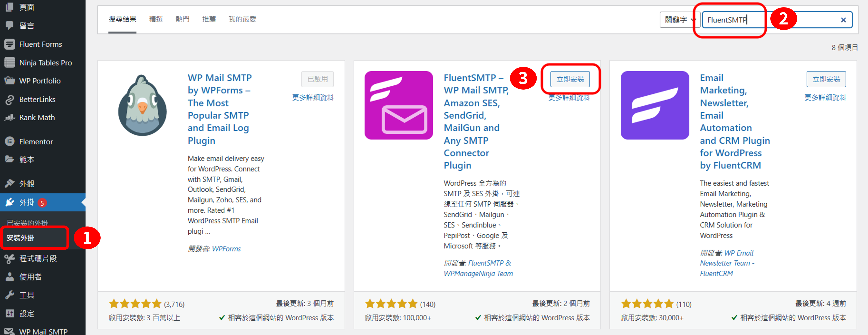Screen dimensions: 868x335
Task: Click the star rating of WP Mail SMTP
Action: tap(135, 304)
